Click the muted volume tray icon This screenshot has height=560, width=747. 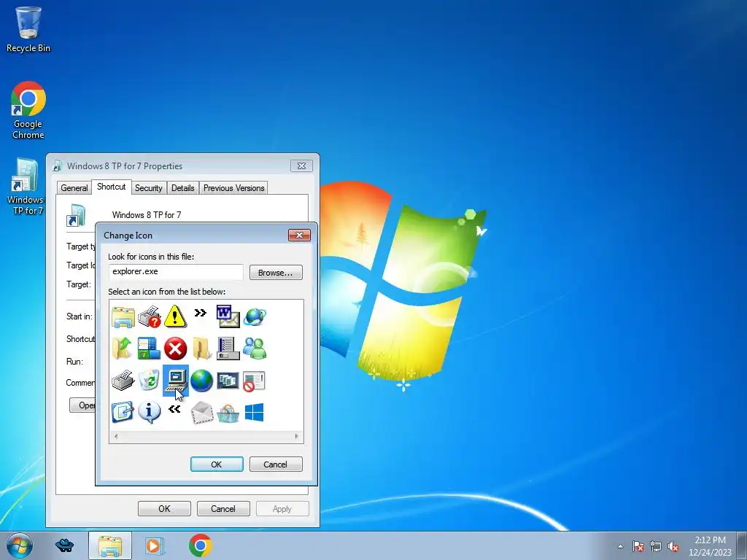click(673, 546)
